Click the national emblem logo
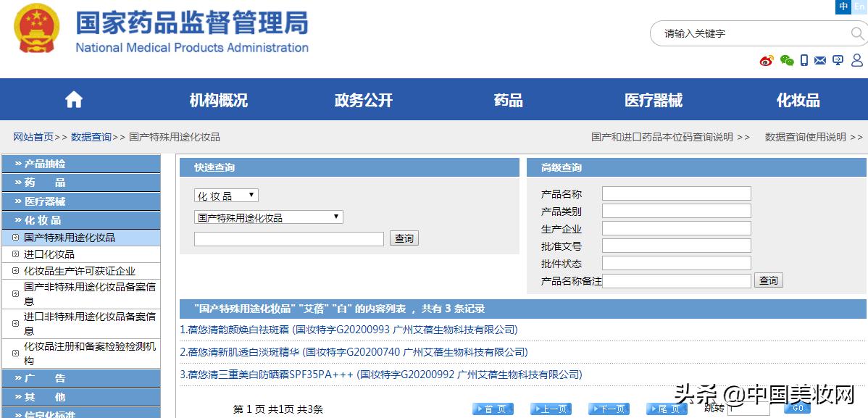This screenshot has width=868, height=418. (x=37, y=27)
